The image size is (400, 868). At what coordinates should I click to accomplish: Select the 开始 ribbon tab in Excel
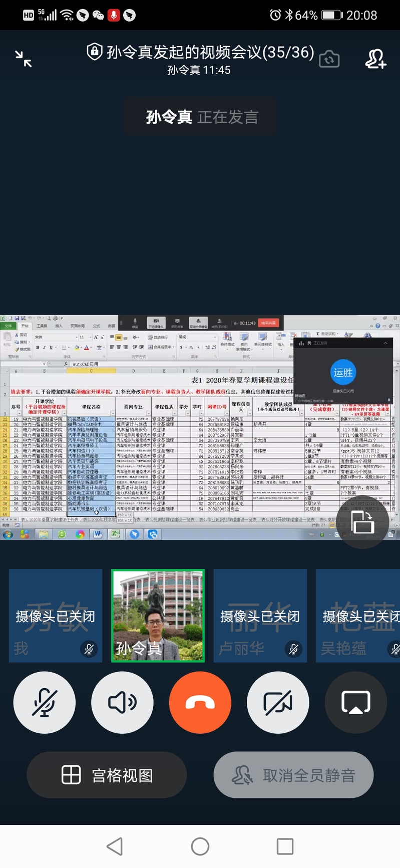pos(25,326)
